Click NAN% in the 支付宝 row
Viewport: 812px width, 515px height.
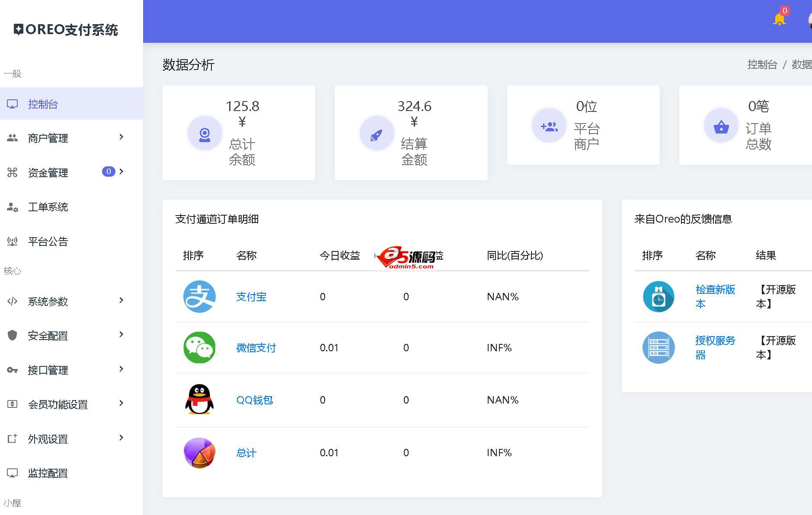click(502, 297)
